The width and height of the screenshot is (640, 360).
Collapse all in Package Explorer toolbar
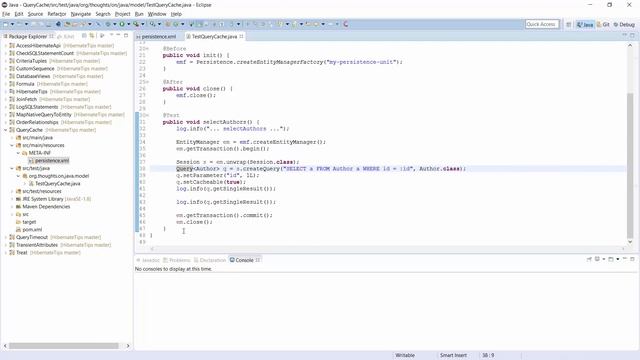84,36
